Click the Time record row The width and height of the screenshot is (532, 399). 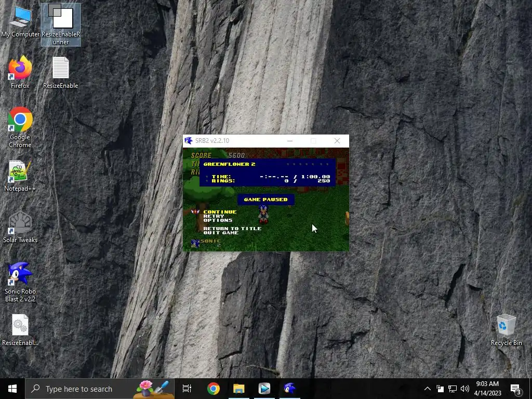click(271, 177)
